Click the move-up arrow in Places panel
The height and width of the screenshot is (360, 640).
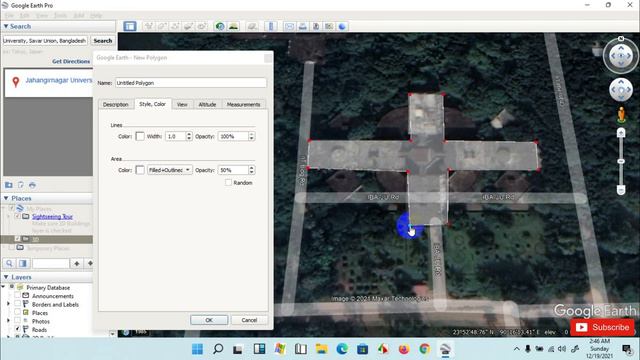point(77,263)
